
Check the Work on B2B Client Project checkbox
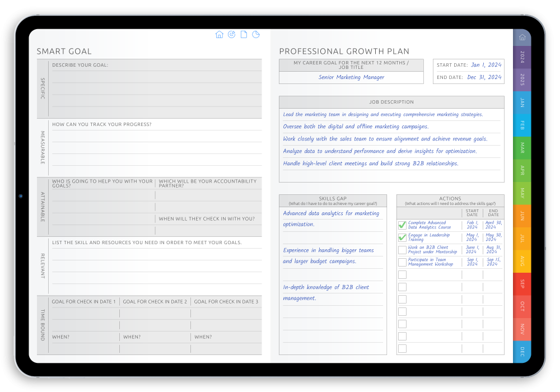pyautogui.click(x=402, y=250)
